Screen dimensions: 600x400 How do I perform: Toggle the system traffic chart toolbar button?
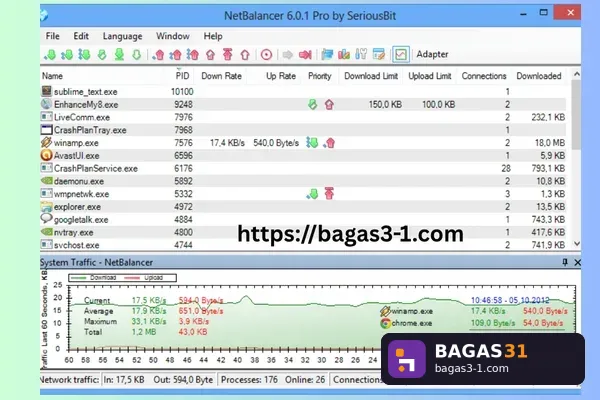pyautogui.click(x=401, y=54)
